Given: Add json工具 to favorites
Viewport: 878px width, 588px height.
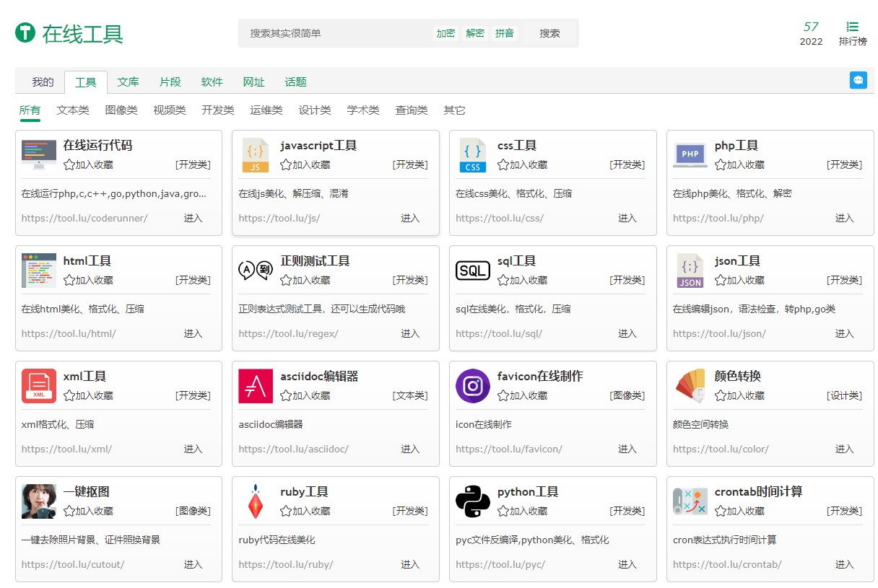Looking at the screenshot, I should pos(739,280).
